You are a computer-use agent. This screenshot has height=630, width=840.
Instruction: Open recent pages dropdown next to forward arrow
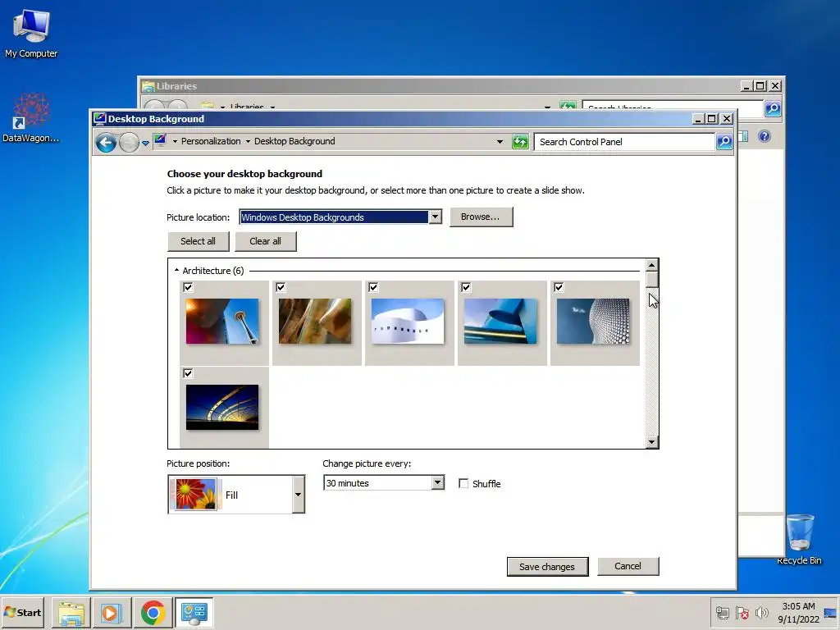[145, 143]
